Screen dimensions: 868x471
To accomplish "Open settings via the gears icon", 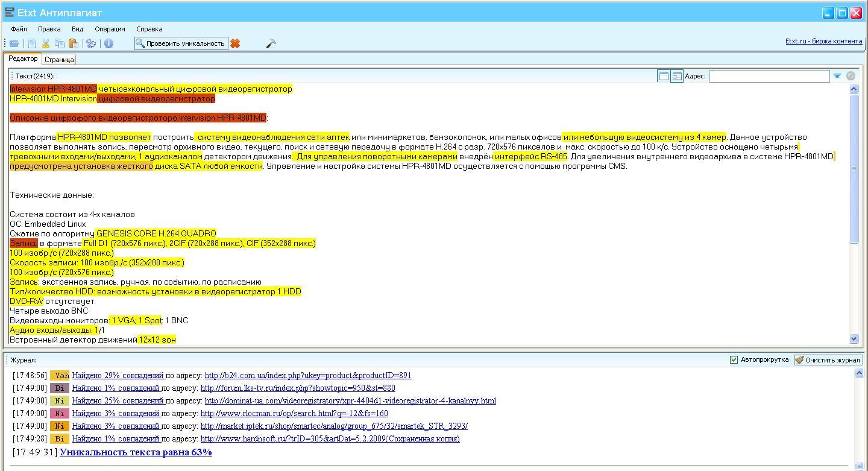I will coord(91,43).
